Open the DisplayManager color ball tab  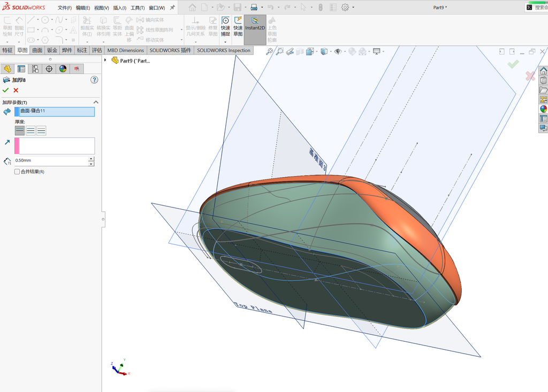(63, 69)
